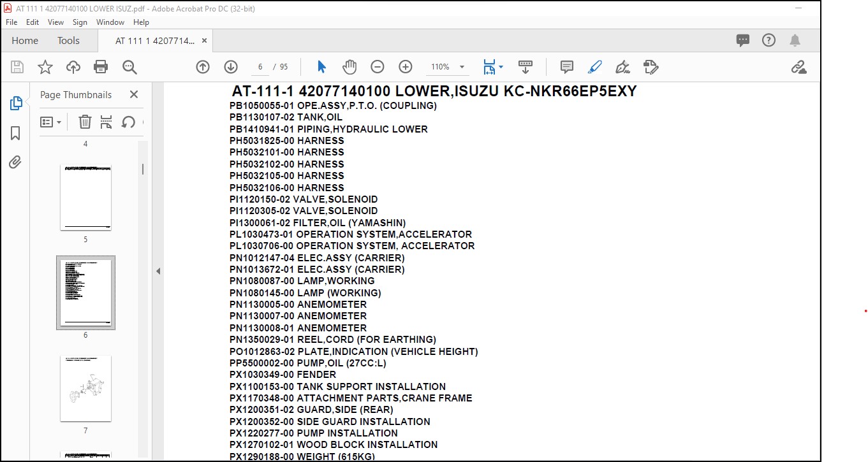Open chat messages icon in header

(743, 40)
